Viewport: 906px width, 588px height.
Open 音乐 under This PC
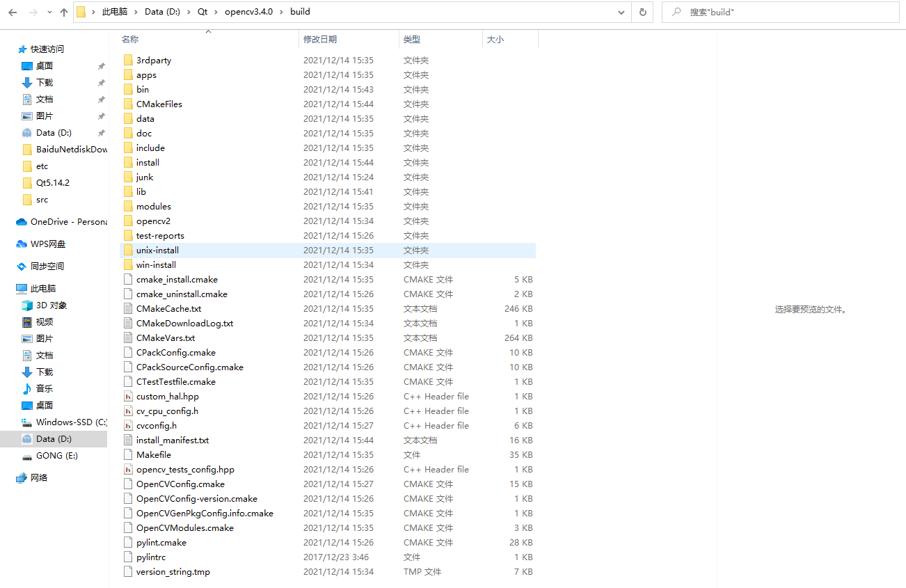(45, 389)
